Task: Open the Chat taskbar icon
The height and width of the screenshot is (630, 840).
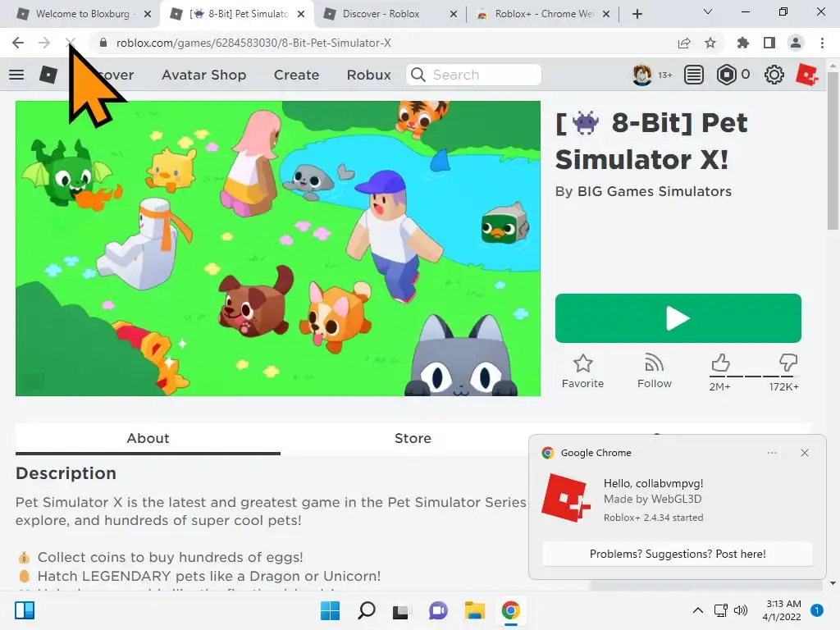Action: point(438,610)
